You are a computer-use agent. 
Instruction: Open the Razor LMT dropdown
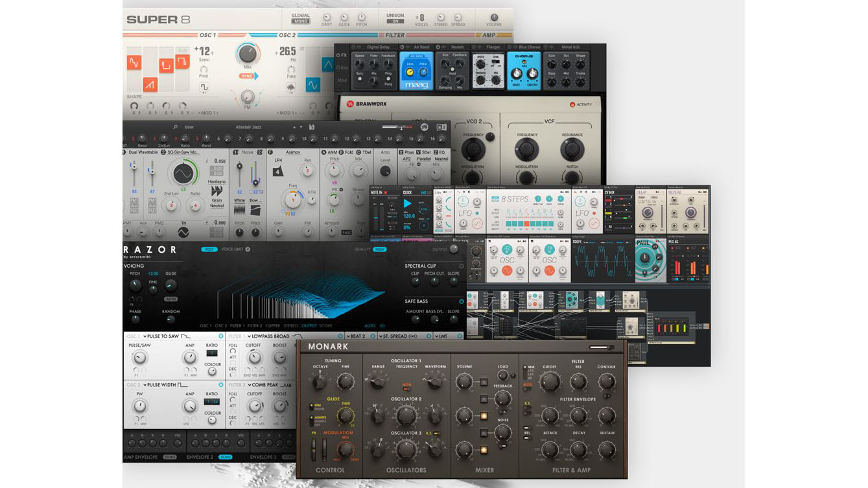(x=443, y=336)
